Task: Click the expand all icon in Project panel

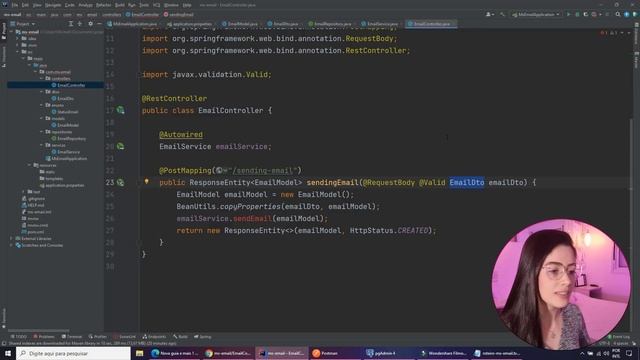Action: 71,24
